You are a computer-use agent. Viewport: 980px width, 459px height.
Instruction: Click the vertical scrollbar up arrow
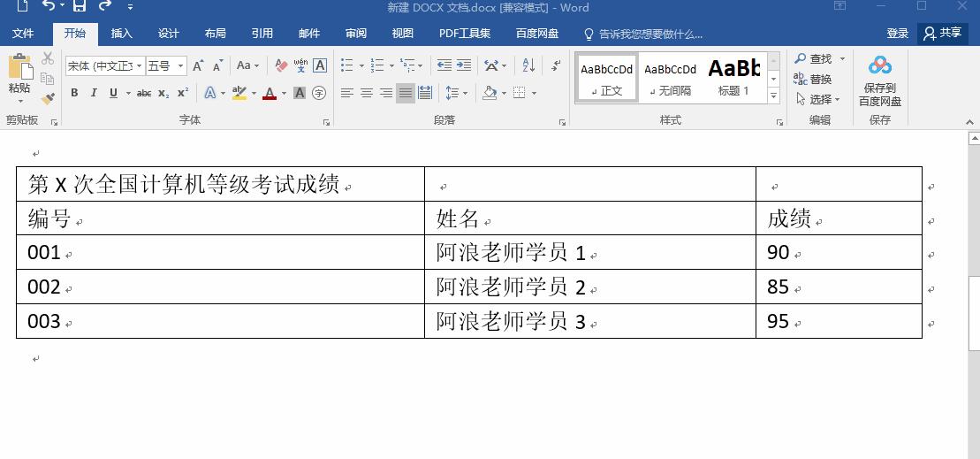974,138
